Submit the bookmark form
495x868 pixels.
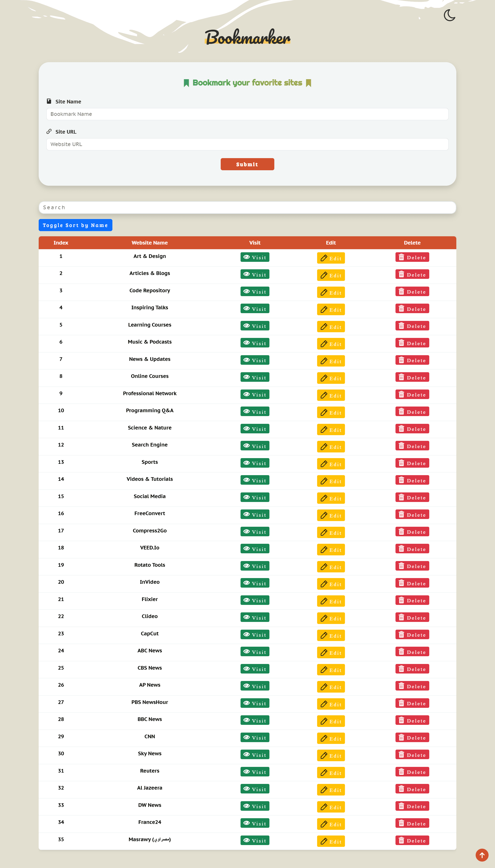(x=247, y=164)
